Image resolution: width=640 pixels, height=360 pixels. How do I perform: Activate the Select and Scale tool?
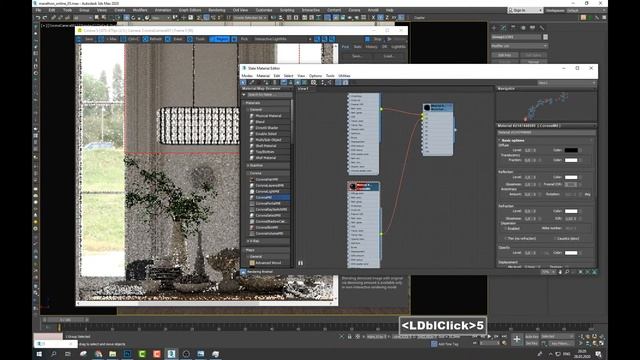point(140,18)
